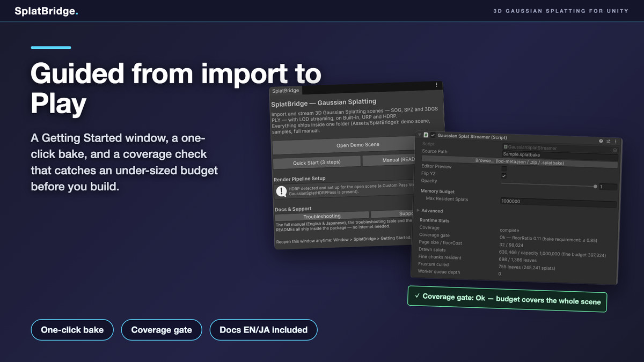This screenshot has width=644, height=362.
Task: Collapse the Gaussian Splat Streamer component foldout
Action: coord(419,135)
